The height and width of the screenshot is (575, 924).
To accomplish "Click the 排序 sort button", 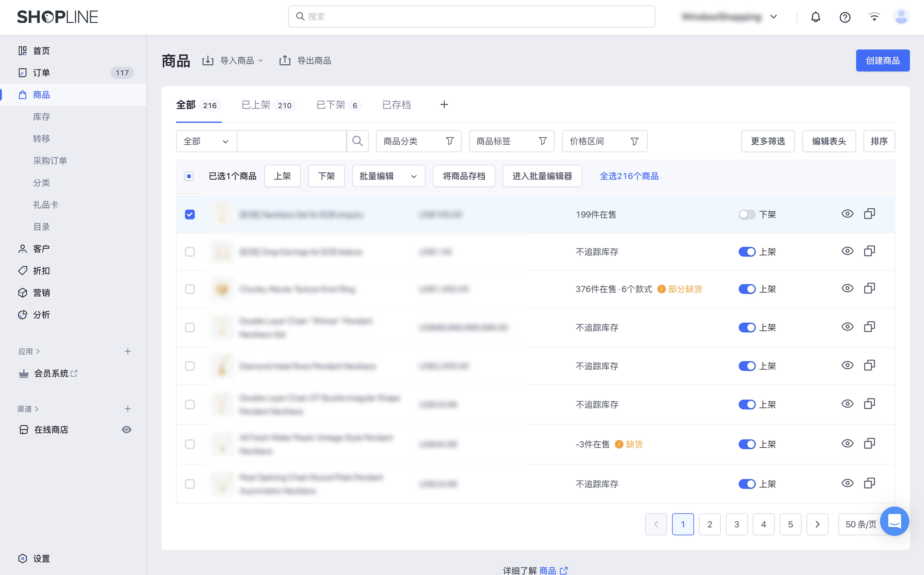I will (879, 141).
